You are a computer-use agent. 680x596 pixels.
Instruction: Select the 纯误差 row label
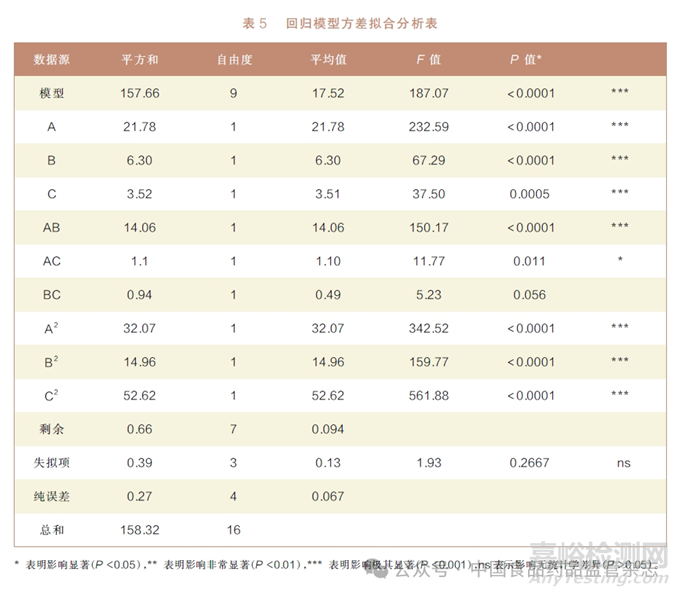pyautogui.click(x=52, y=496)
